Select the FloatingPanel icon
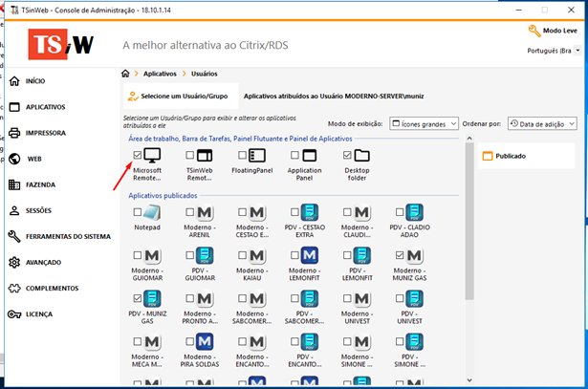 pyautogui.click(x=256, y=156)
